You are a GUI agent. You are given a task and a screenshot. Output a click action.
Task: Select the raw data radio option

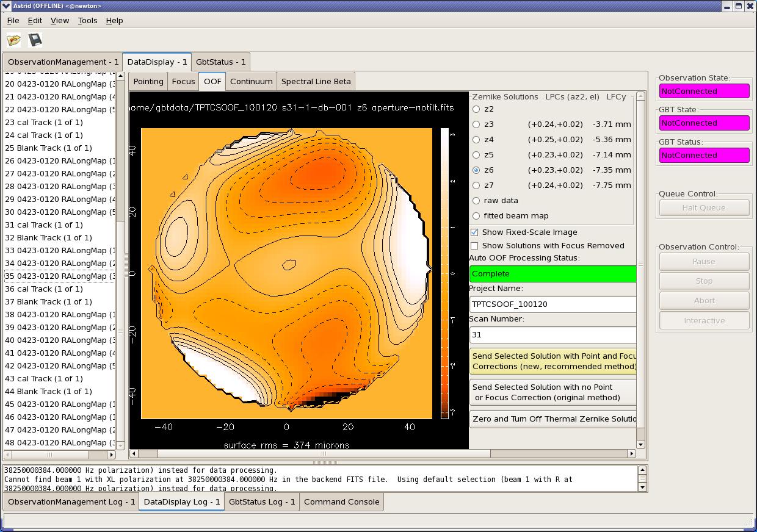pyautogui.click(x=476, y=201)
